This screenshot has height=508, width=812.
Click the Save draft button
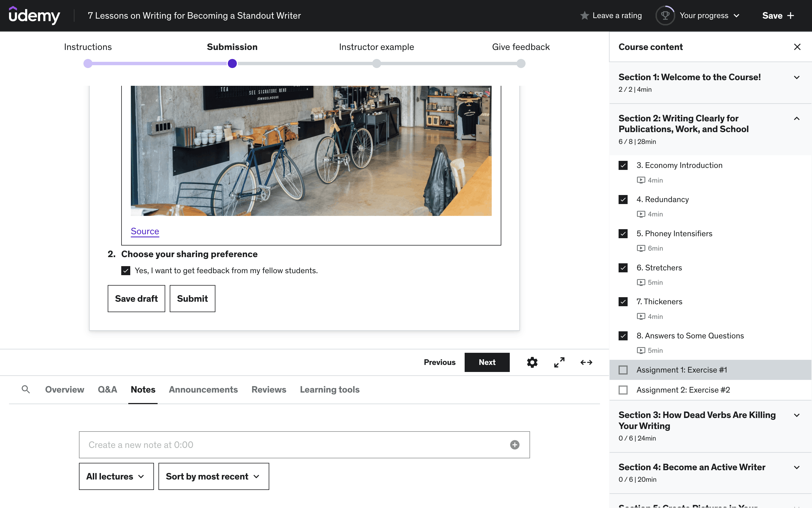136,298
